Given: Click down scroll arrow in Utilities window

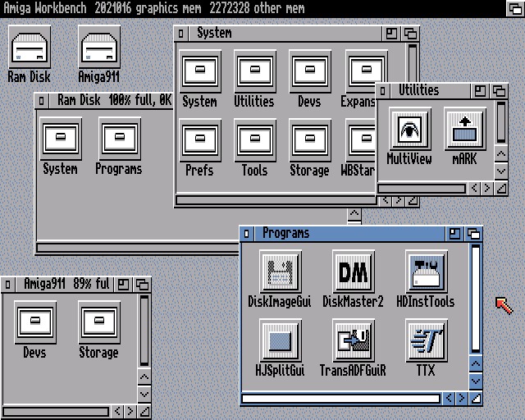Looking at the screenshot, I should pos(501,171).
